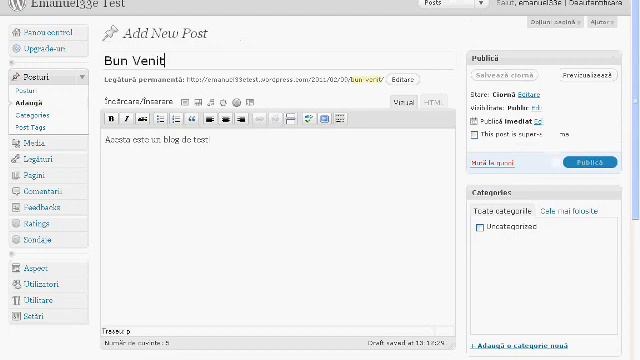
Task: Open the Feedbacks sidebar menu
Action: [48, 207]
